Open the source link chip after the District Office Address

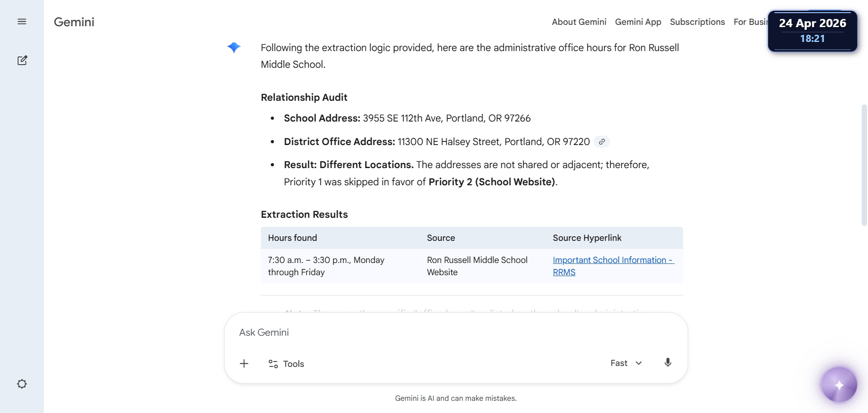[x=602, y=142]
